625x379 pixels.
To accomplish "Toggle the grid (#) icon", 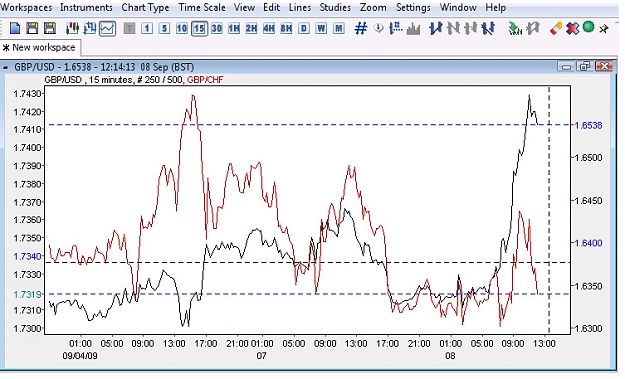I will click(x=361, y=29).
